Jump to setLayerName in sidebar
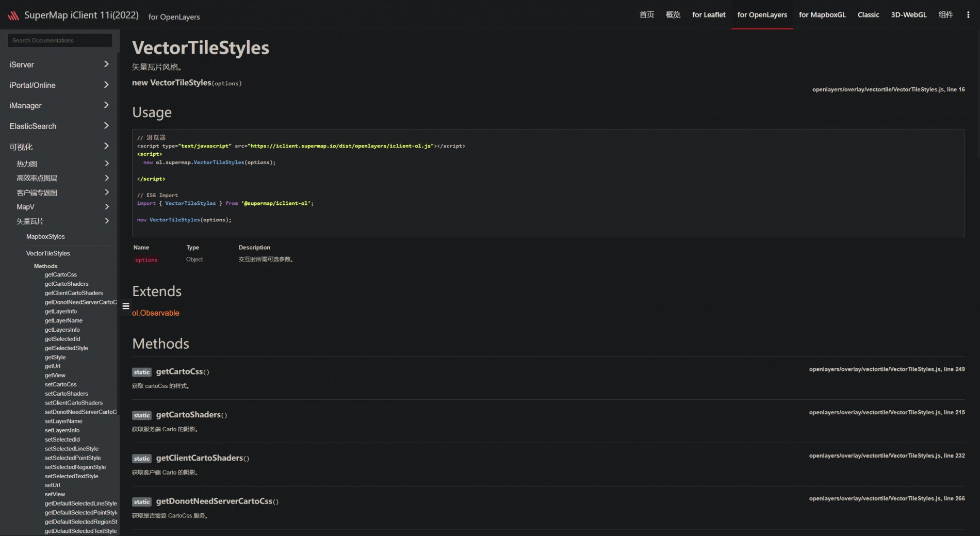 (63, 421)
